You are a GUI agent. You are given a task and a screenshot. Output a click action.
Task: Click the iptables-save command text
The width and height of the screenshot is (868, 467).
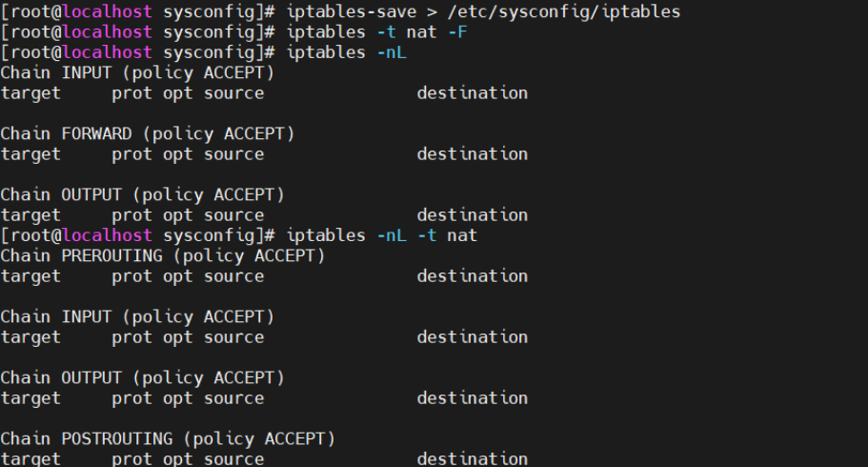tap(352, 11)
